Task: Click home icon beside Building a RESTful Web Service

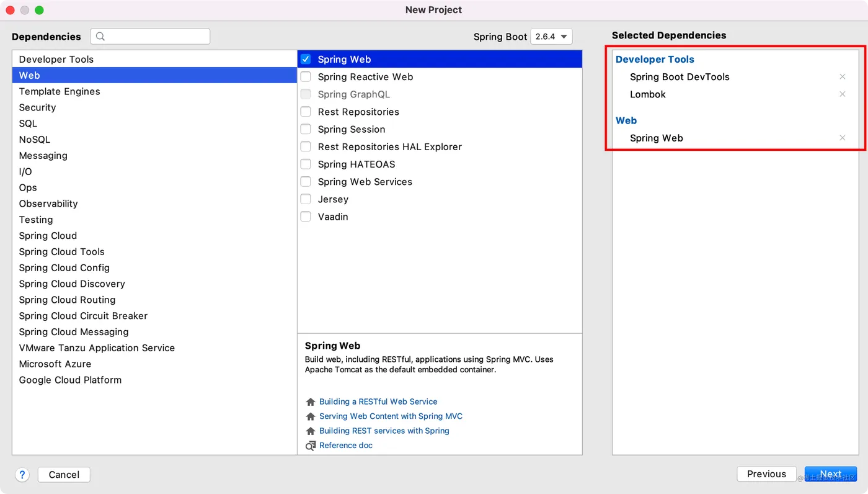Action: (x=311, y=402)
